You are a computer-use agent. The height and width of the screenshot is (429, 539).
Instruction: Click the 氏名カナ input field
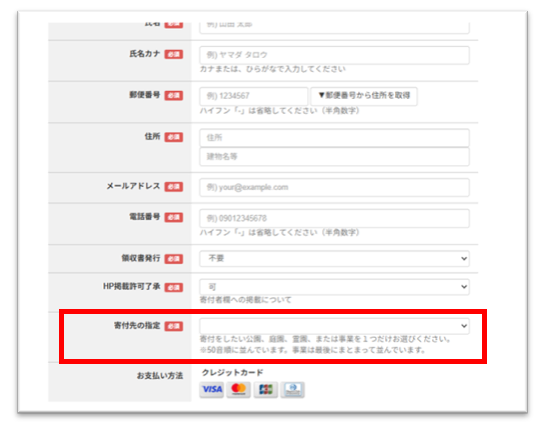pyautogui.click(x=334, y=55)
